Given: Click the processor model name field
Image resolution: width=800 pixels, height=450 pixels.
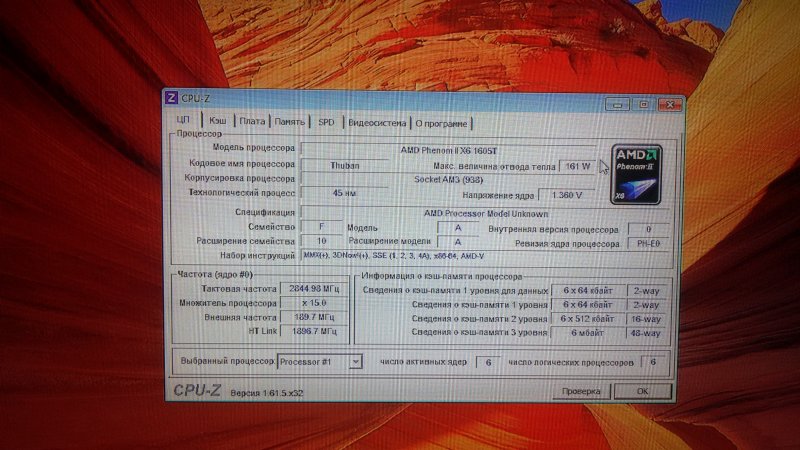Looking at the screenshot, I should click(455, 150).
